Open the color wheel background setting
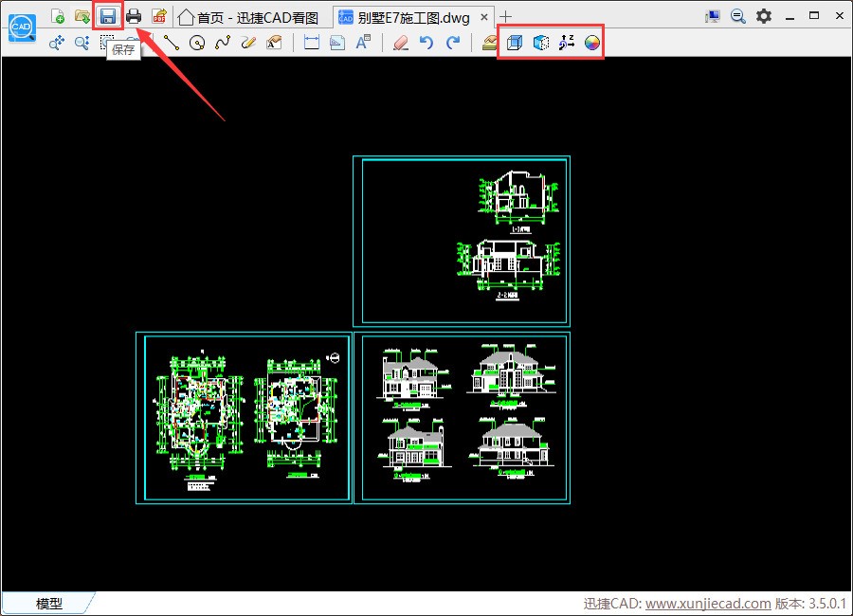This screenshot has width=853, height=616. [x=592, y=43]
